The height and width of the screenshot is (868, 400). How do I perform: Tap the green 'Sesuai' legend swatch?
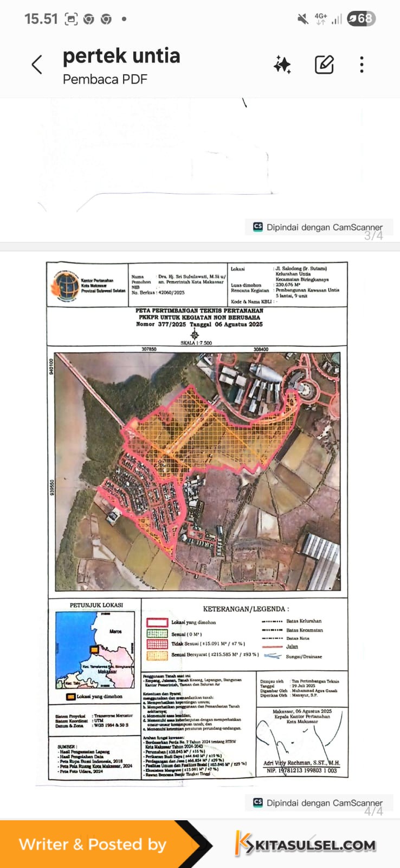pyautogui.click(x=157, y=634)
